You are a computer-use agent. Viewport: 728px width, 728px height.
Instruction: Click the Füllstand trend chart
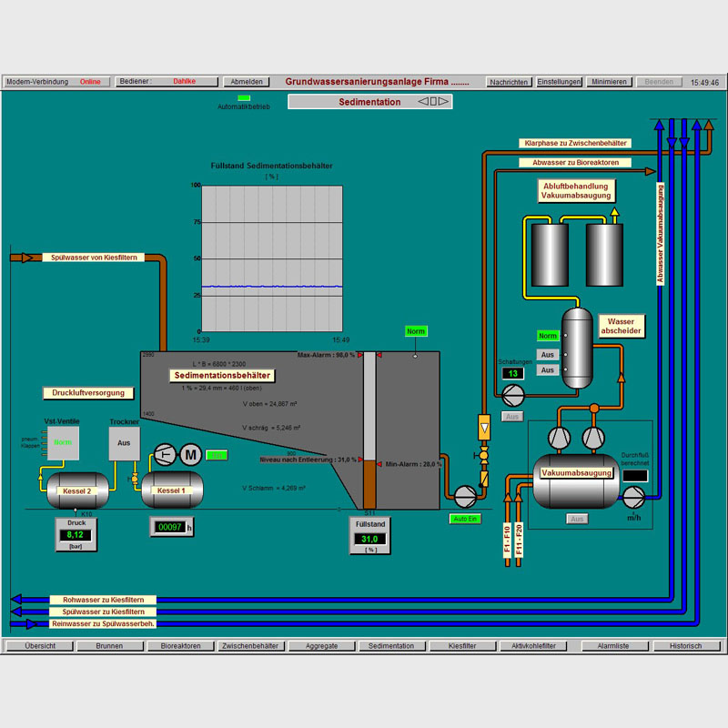(x=272, y=258)
